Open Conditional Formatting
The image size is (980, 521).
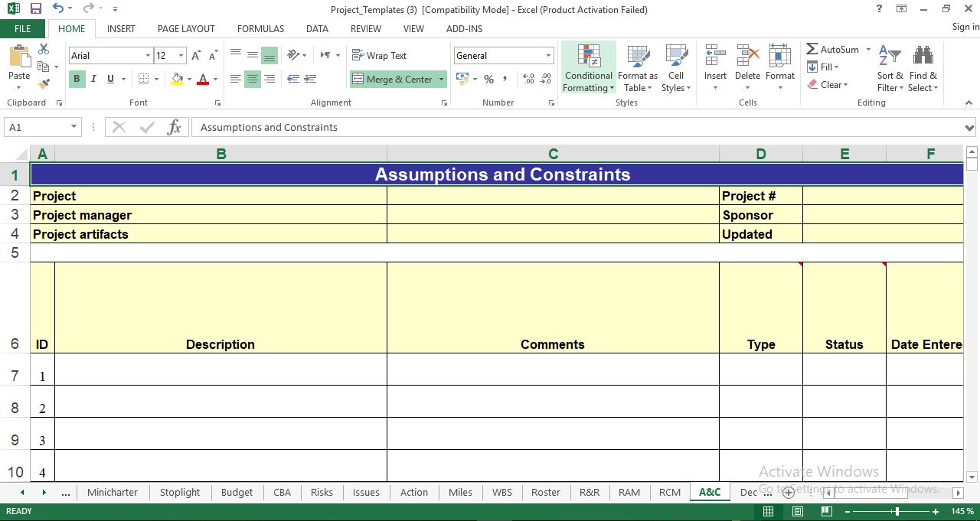pyautogui.click(x=588, y=67)
